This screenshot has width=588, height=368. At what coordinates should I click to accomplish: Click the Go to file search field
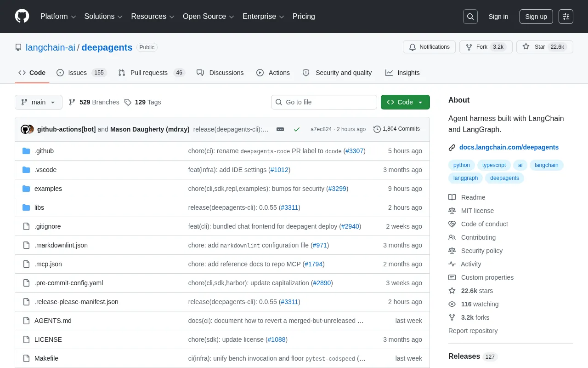[x=324, y=102]
